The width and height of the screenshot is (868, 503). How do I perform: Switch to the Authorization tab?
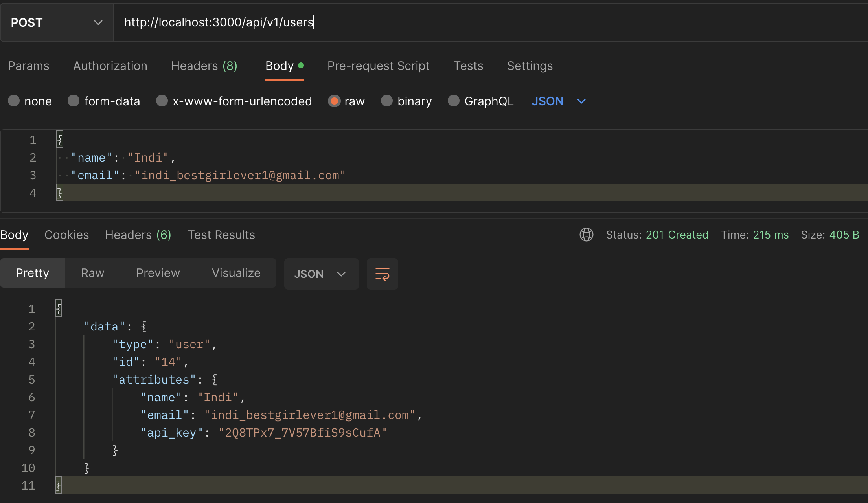coord(110,66)
